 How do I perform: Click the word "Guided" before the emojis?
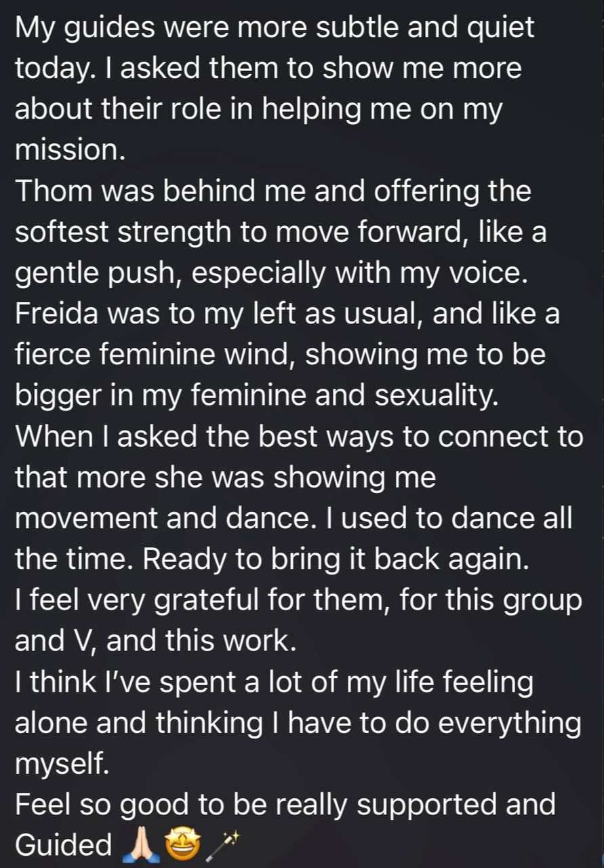point(64,845)
